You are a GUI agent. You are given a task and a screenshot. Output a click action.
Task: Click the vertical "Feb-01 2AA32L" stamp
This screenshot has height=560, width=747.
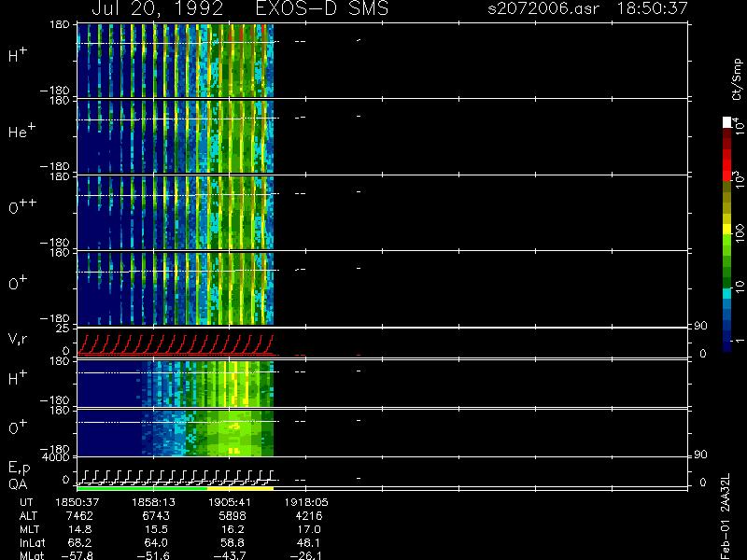[726, 516]
